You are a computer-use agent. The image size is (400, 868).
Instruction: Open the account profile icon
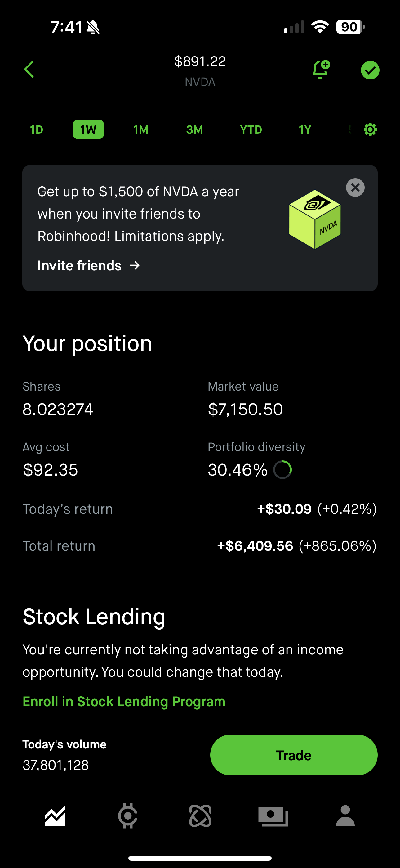coord(345,816)
